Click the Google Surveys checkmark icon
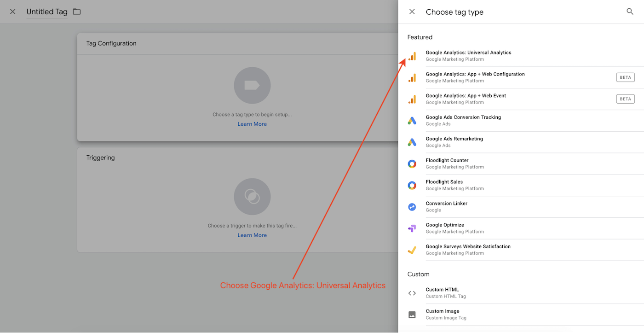The width and height of the screenshot is (644, 333). [412, 250]
